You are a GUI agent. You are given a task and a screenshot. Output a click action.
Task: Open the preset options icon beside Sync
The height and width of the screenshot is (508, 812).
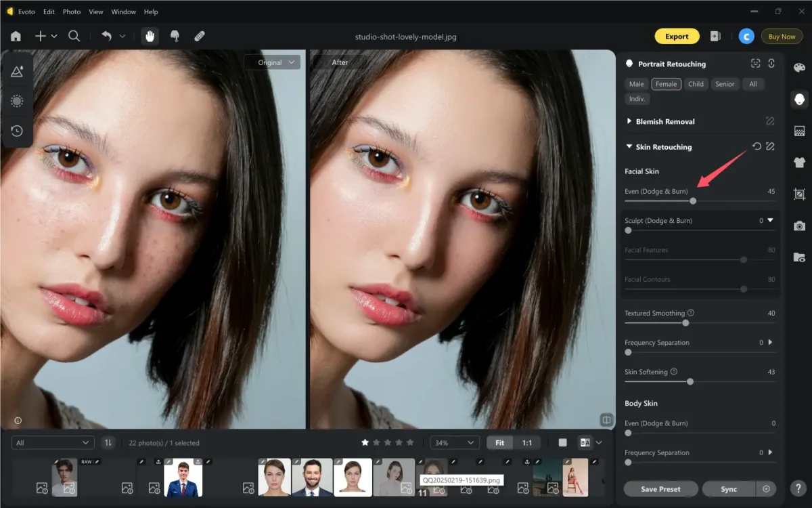point(766,488)
